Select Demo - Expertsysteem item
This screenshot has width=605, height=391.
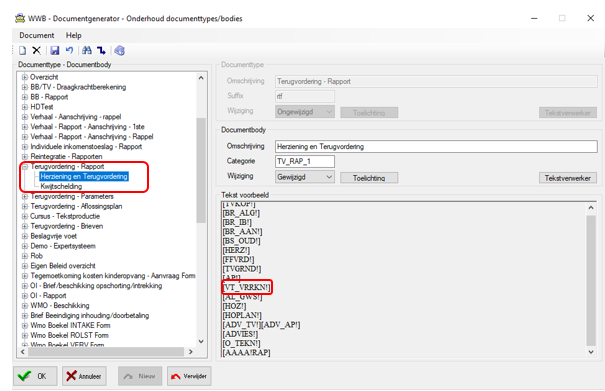(63, 246)
